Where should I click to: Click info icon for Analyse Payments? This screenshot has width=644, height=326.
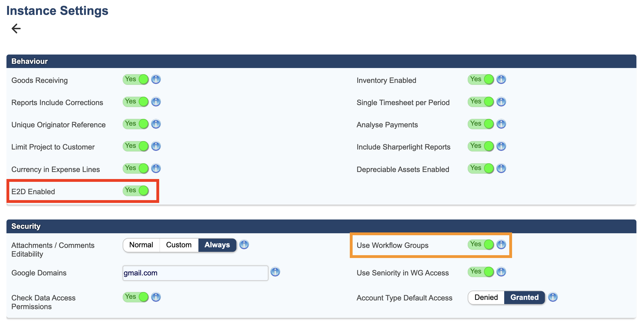click(x=501, y=124)
